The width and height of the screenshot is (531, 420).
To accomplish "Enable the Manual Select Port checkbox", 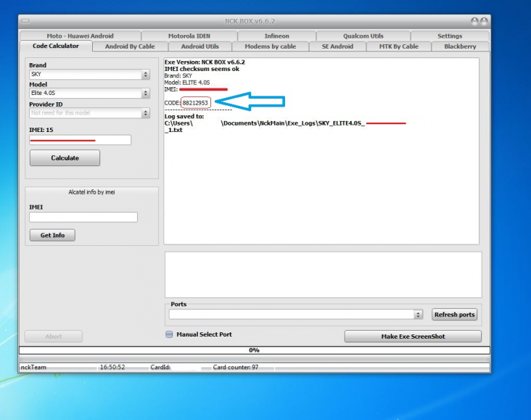I will click(x=169, y=334).
